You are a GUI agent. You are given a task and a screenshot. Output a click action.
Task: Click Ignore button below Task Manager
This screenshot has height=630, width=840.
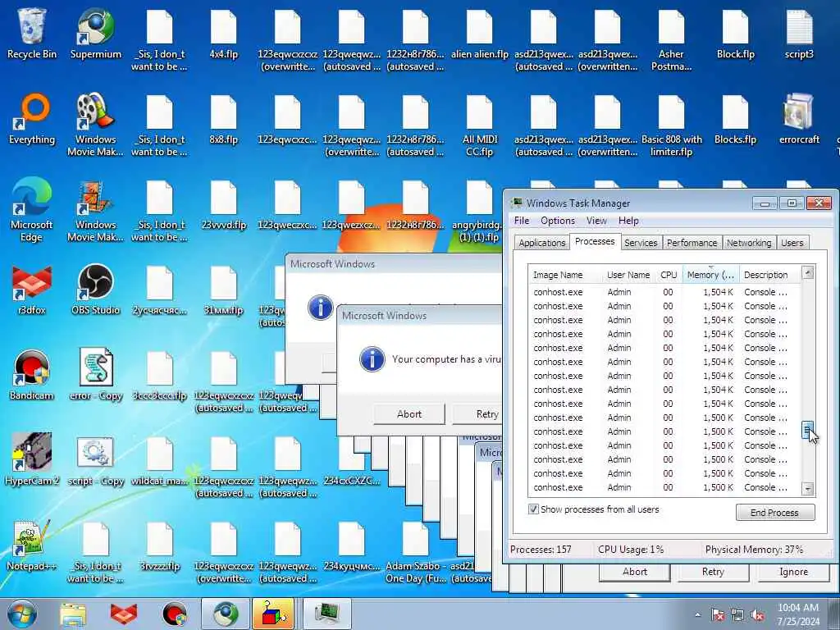pos(793,572)
